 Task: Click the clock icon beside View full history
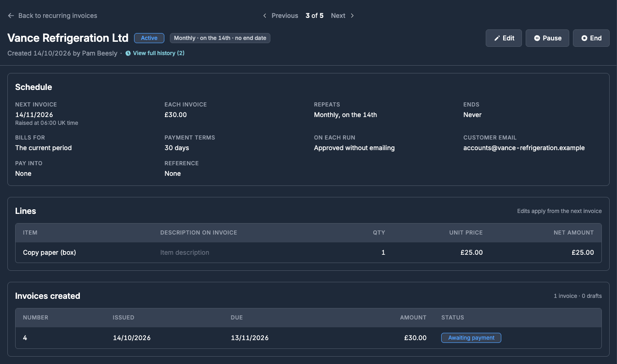(128, 53)
